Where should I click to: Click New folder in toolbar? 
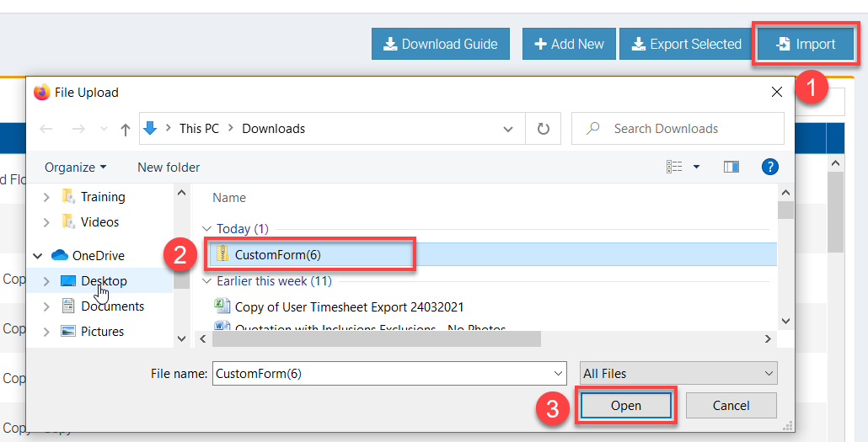tap(169, 167)
